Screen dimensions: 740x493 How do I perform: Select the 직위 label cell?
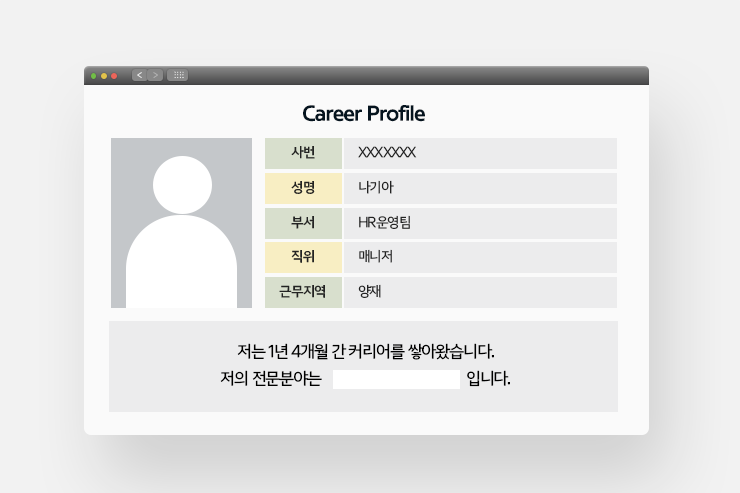pyautogui.click(x=303, y=258)
